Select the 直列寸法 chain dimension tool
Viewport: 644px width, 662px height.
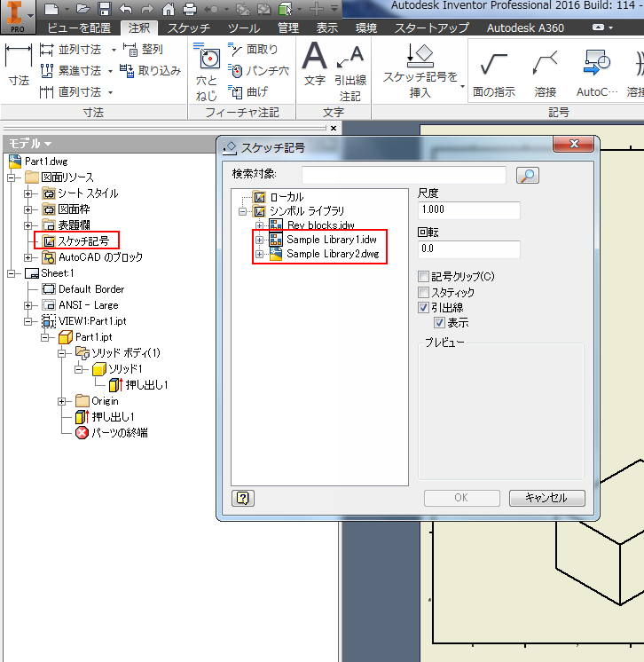[x=71, y=91]
